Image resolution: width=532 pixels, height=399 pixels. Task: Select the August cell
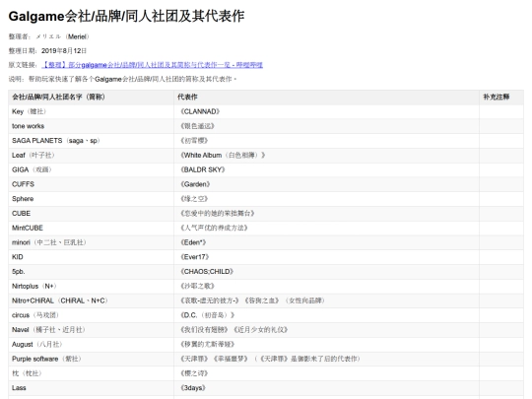[91, 345]
